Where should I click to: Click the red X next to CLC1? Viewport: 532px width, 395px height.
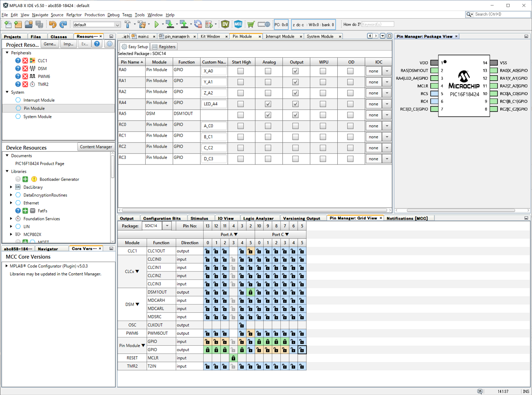(25, 61)
